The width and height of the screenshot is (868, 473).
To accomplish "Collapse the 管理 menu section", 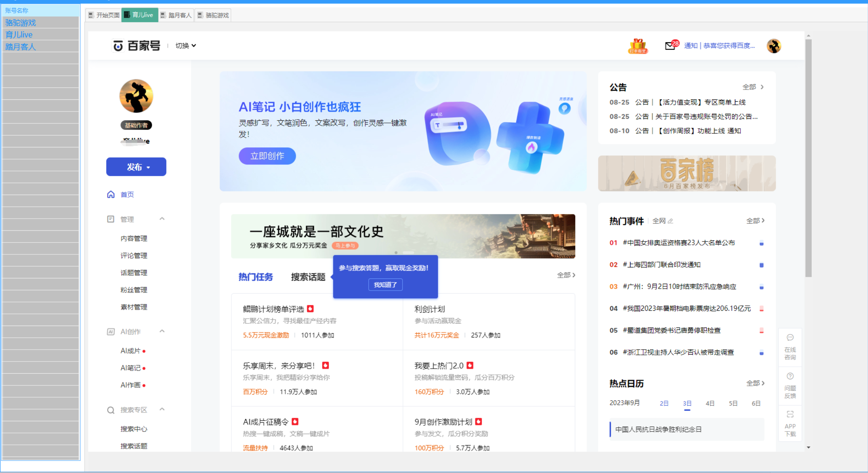I will pyautogui.click(x=162, y=219).
